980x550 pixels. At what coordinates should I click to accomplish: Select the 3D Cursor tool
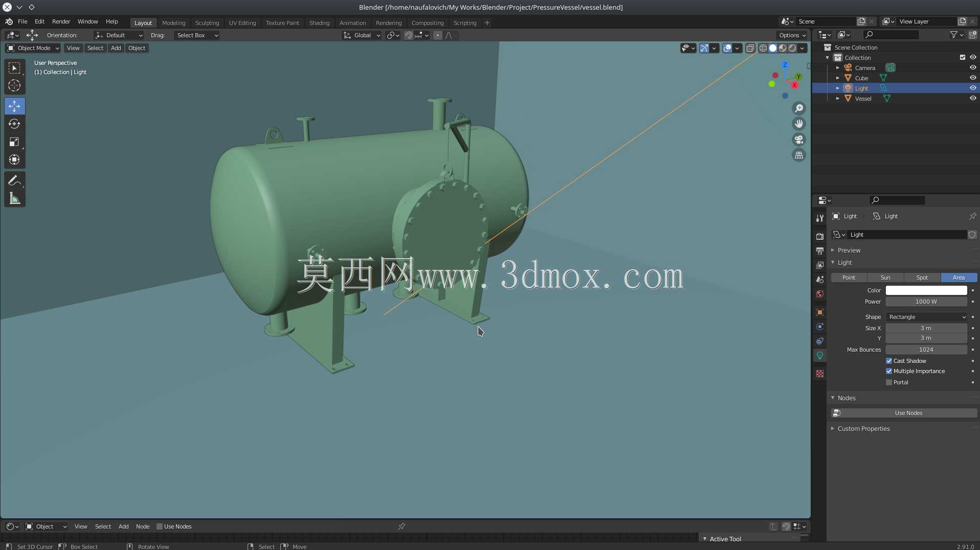click(x=14, y=85)
